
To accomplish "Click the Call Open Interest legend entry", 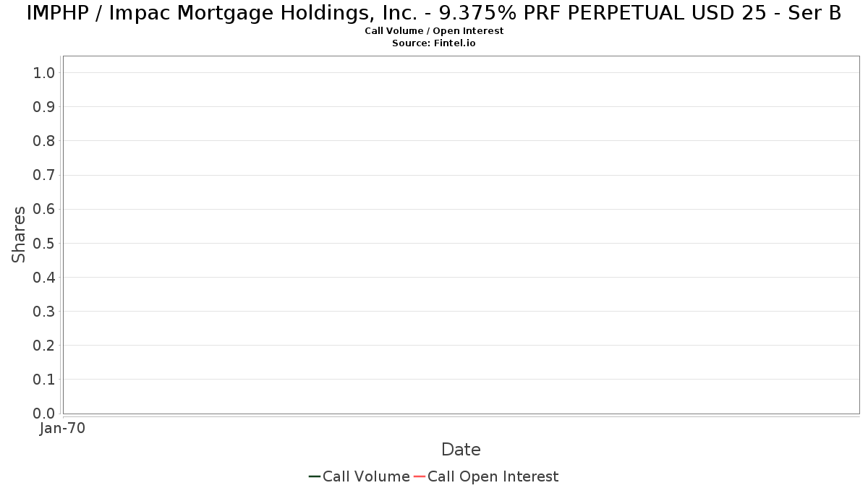I will 486,476.
